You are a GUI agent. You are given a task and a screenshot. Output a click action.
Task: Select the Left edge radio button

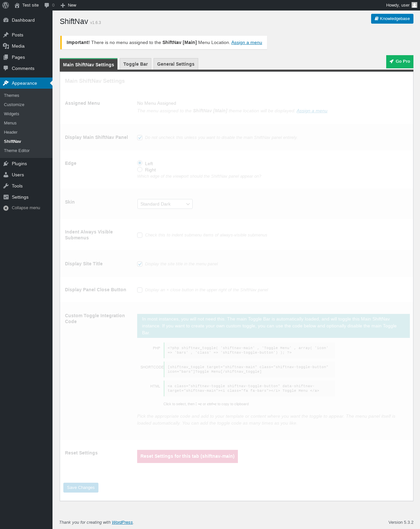140,163
